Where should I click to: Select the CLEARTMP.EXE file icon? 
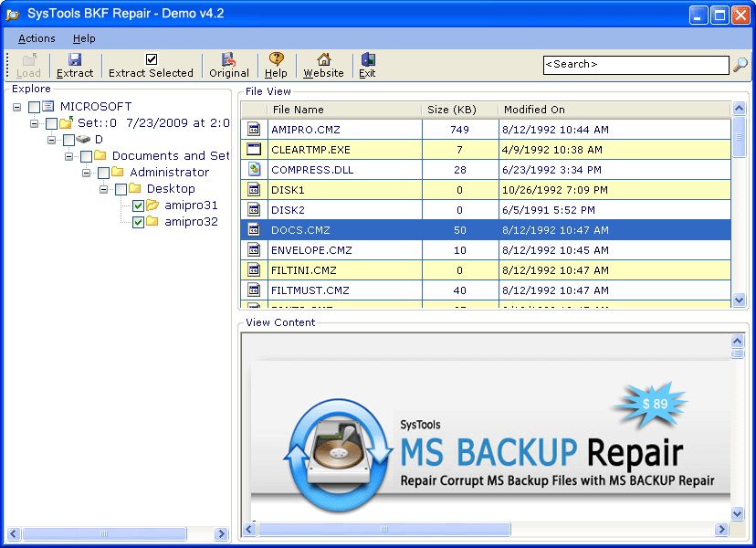tap(254, 149)
